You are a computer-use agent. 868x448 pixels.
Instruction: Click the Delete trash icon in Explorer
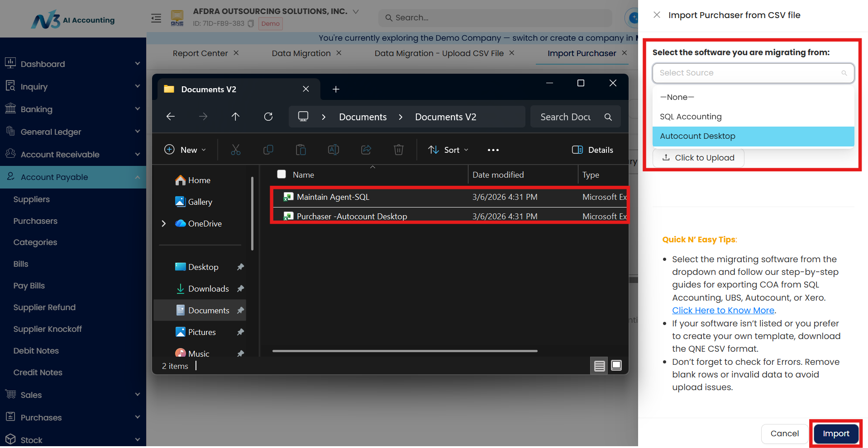click(x=399, y=150)
